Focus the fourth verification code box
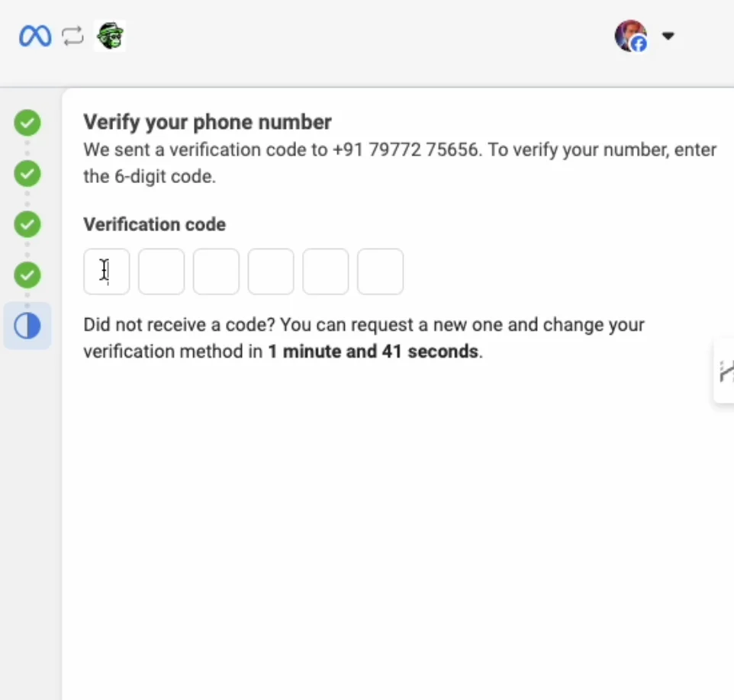This screenshot has width=734, height=700. click(271, 271)
